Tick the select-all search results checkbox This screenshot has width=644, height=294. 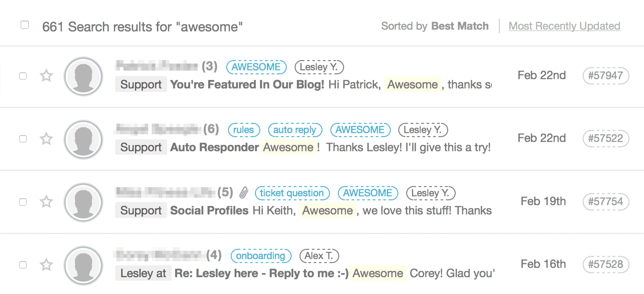pyautogui.click(x=25, y=25)
